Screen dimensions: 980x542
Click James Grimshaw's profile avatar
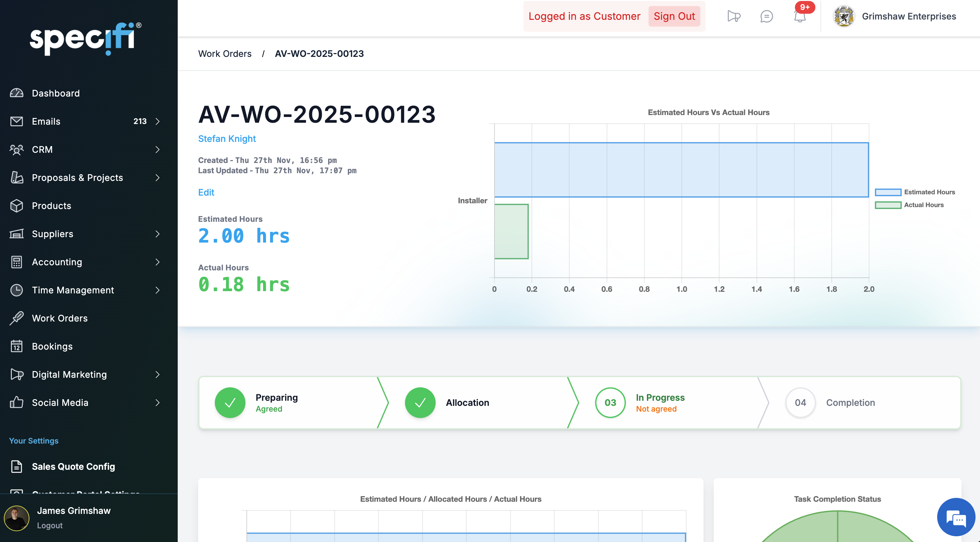[x=16, y=518]
